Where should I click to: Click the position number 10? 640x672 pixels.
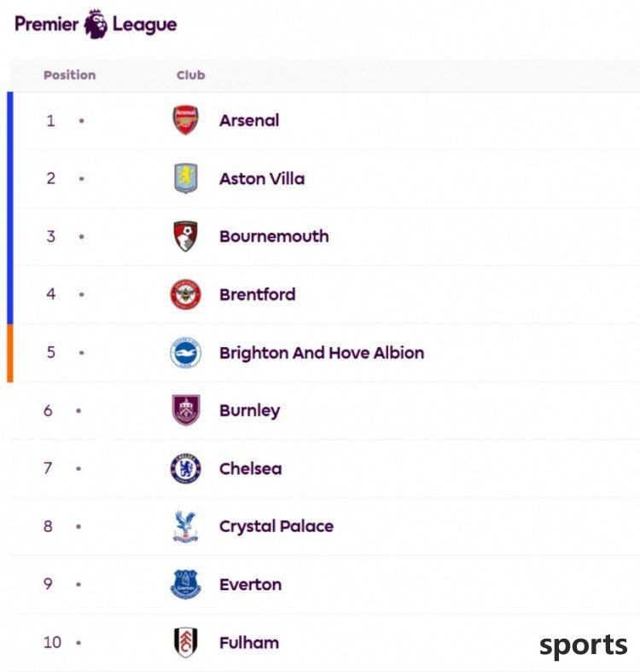pyautogui.click(x=52, y=642)
